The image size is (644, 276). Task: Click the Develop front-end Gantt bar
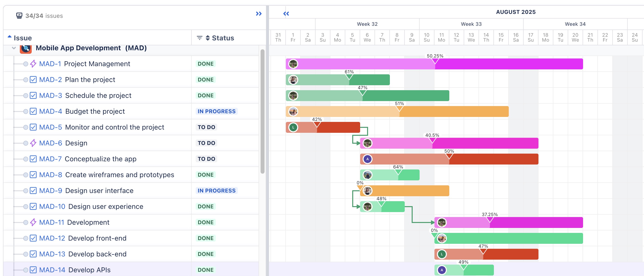pos(509,238)
